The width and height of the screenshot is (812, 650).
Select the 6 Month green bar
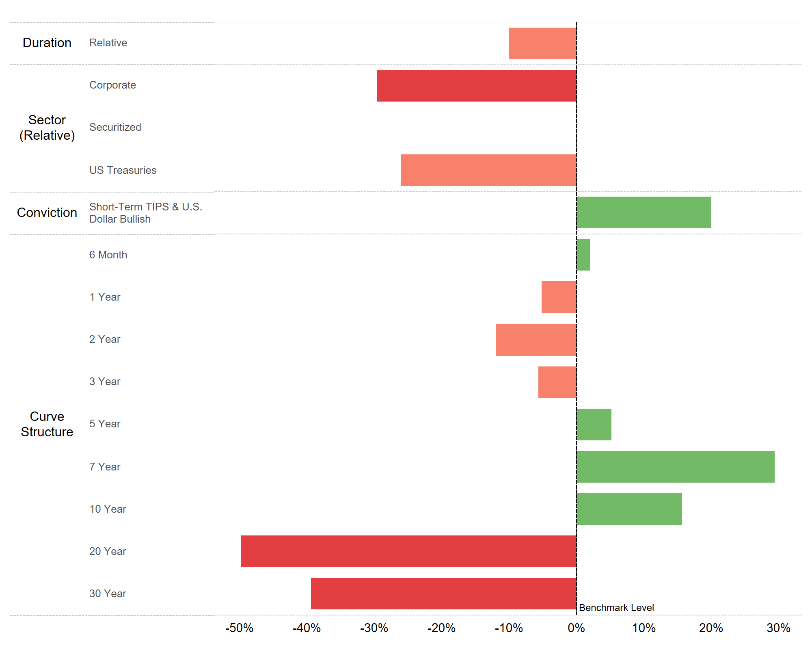coord(583,255)
